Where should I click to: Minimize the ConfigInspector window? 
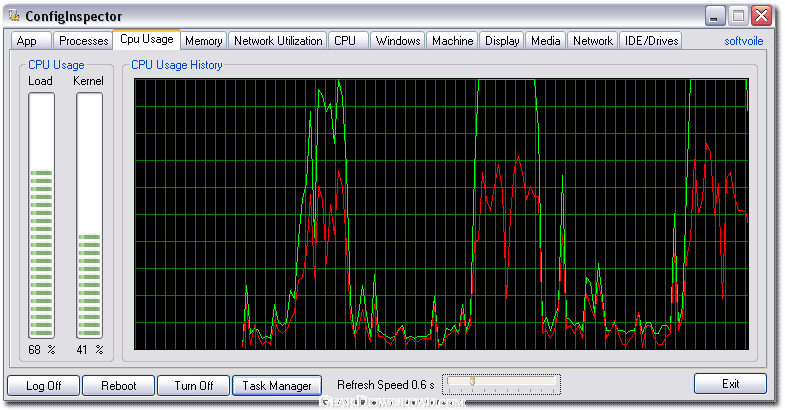[714, 16]
